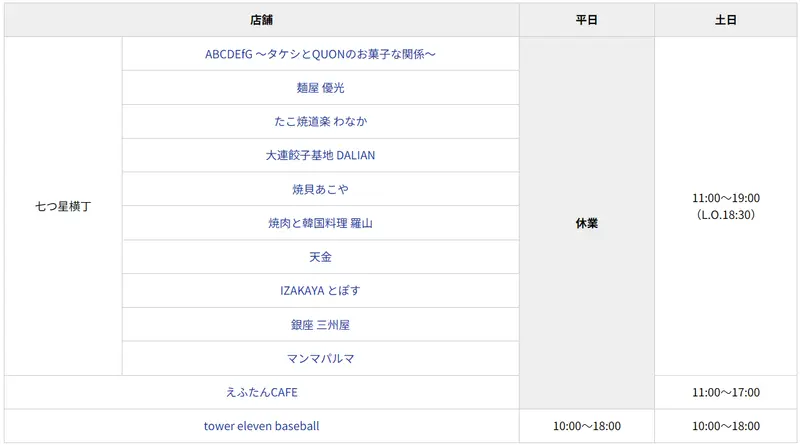Click the IZAKAYA とぽす link
This screenshot has height=445, width=800.
click(x=320, y=291)
